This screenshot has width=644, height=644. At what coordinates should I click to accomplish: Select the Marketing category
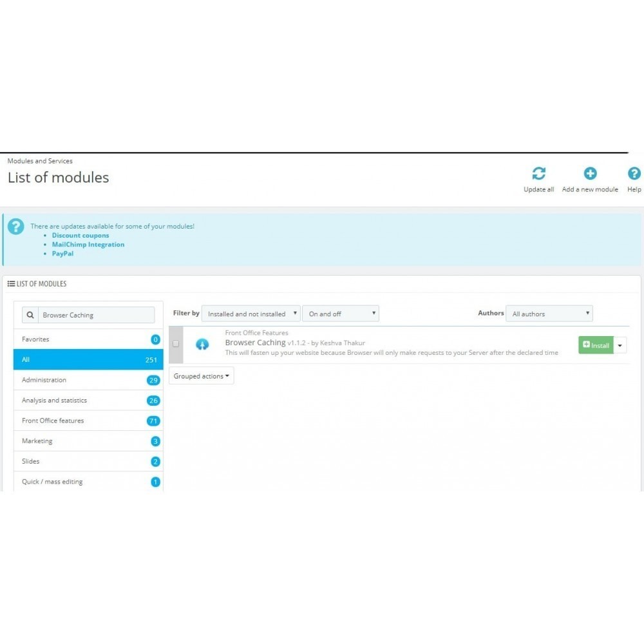tap(88, 440)
